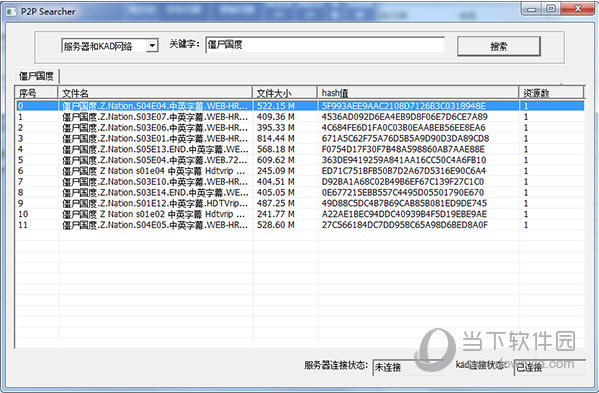Click file size 609.62 M
Image resolution: width=599 pixels, height=393 pixels.
275,160
